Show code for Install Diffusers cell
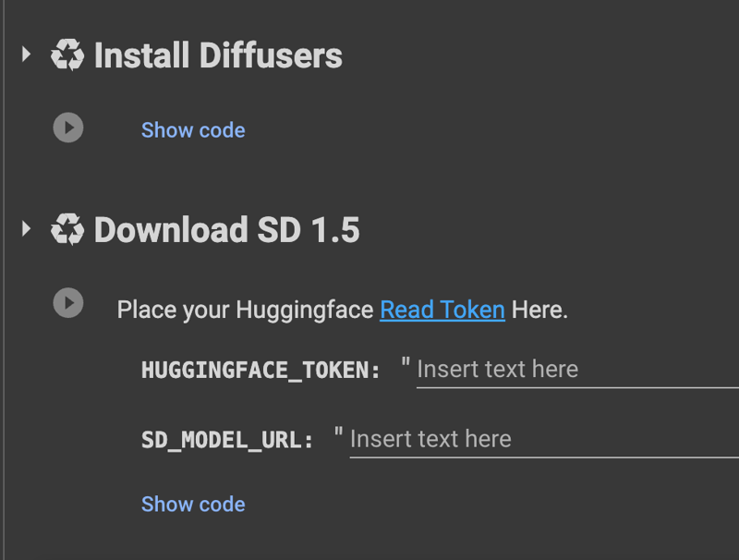Viewport: 739px width, 560px height. pyautogui.click(x=193, y=130)
